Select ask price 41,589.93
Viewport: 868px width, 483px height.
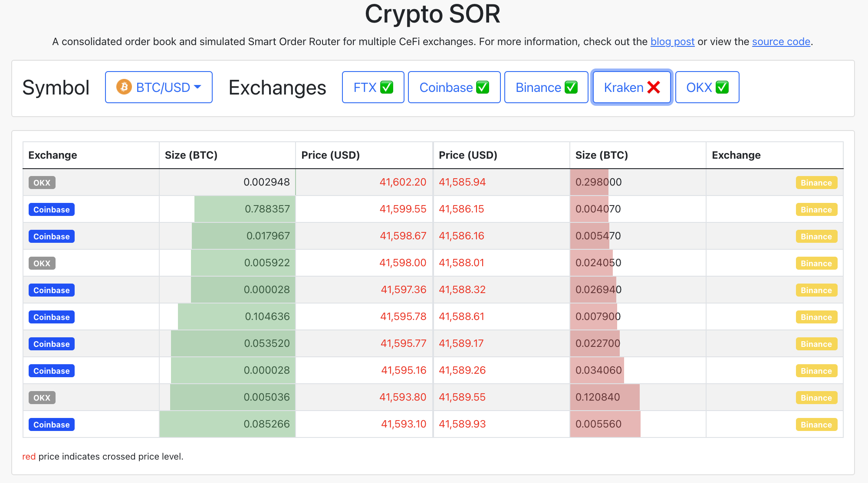[x=462, y=424]
